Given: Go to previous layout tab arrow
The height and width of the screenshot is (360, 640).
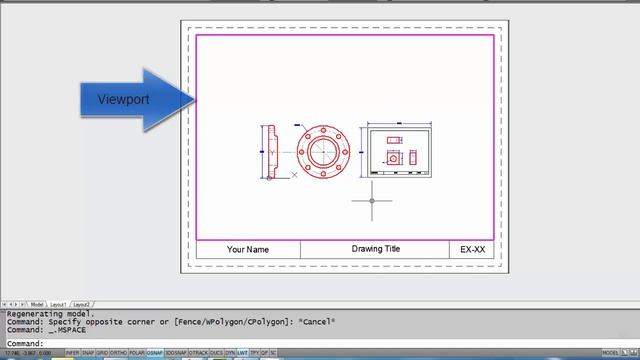Looking at the screenshot, I should pyautogui.click(x=11, y=304).
